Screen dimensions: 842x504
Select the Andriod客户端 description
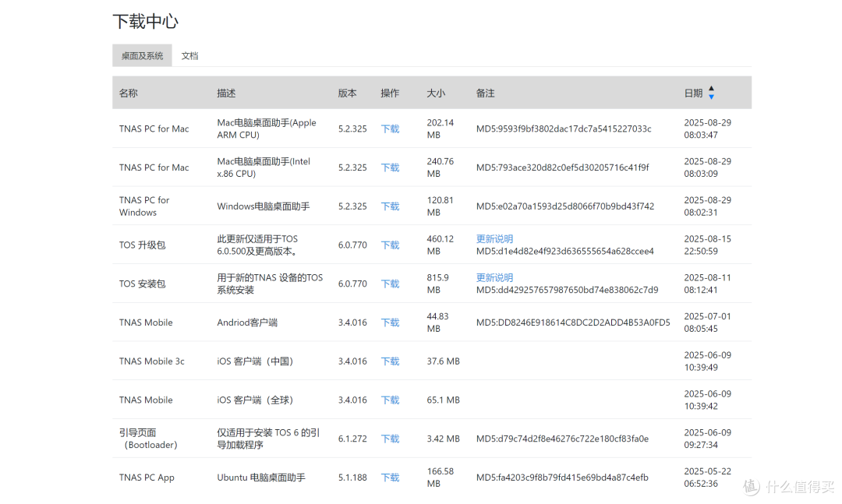click(247, 322)
